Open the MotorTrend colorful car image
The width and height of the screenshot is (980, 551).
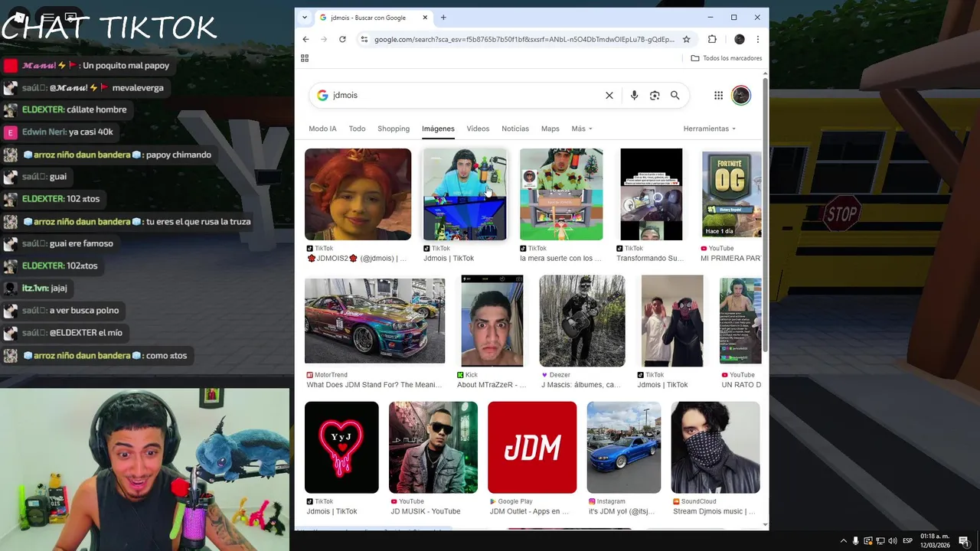coord(374,321)
